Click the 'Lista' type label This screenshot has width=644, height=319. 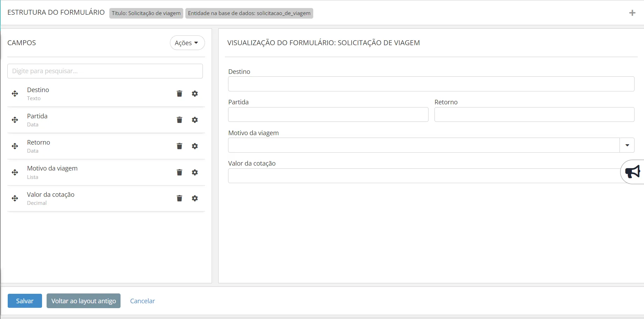(x=33, y=177)
